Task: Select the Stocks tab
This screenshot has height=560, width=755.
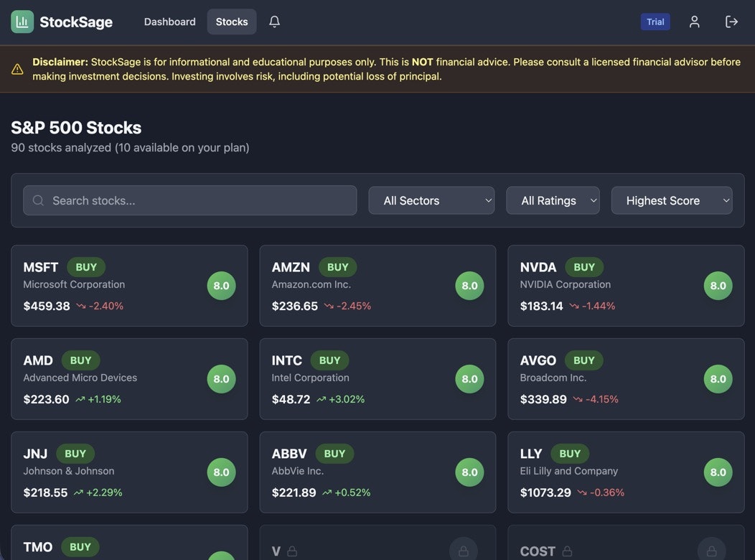Action: 232,22
